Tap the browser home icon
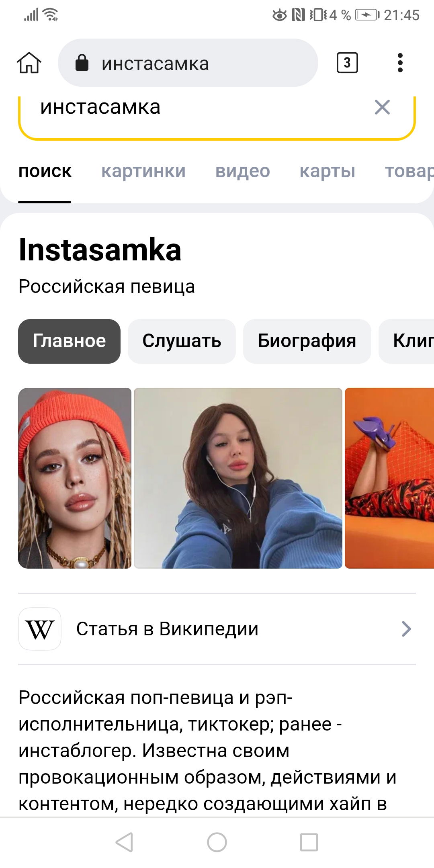434x868 pixels. click(29, 63)
